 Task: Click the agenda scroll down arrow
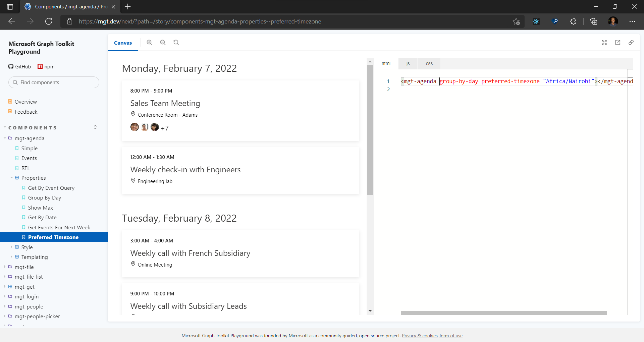tap(370, 311)
